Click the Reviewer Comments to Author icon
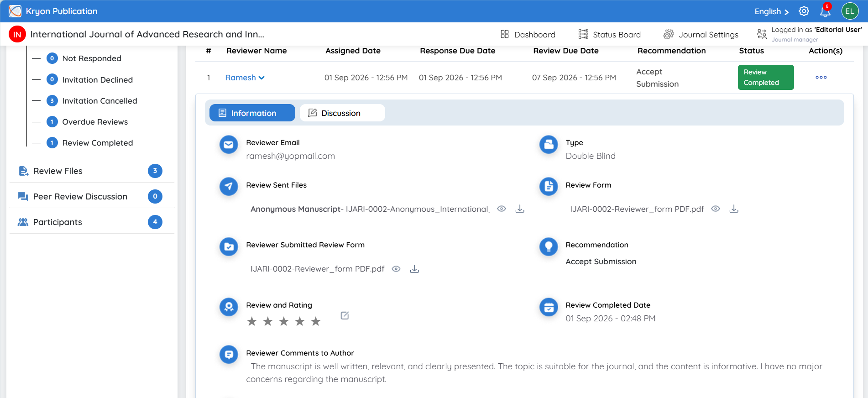 pyautogui.click(x=229, y=354)
